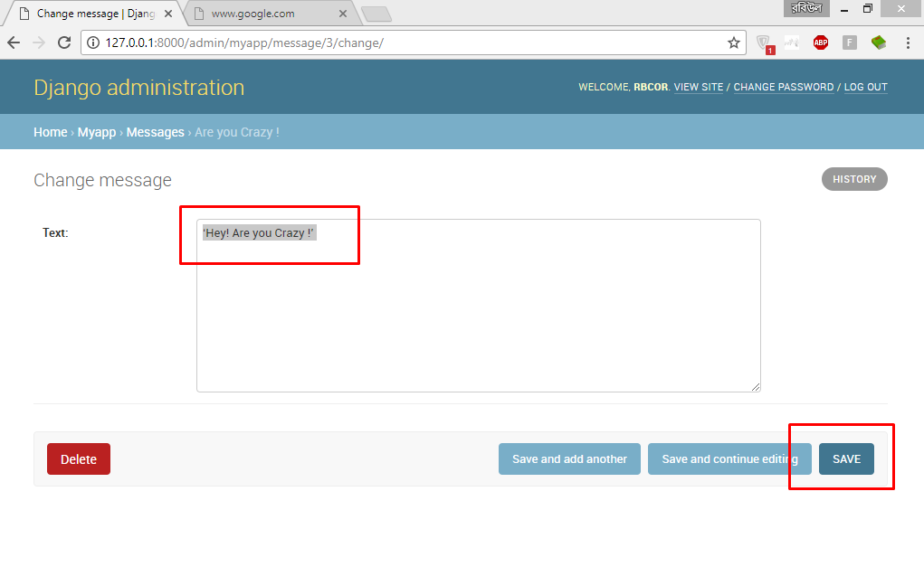This screenshot has width=924, height=567.
Task: Open the Adblock Plus extension icon
Action: coord(820,43)
